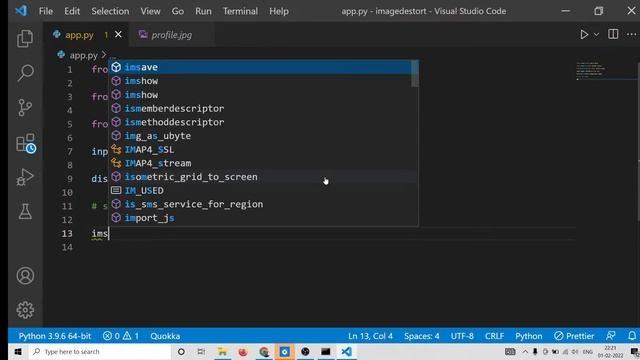This screenshot has height=360, width=640.
Task: Click the VS Code logo icon
Action: 21,11
